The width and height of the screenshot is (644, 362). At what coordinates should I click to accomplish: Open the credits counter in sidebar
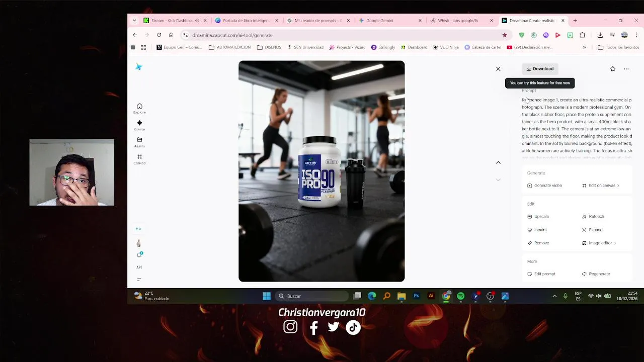[x=138, y=229]
